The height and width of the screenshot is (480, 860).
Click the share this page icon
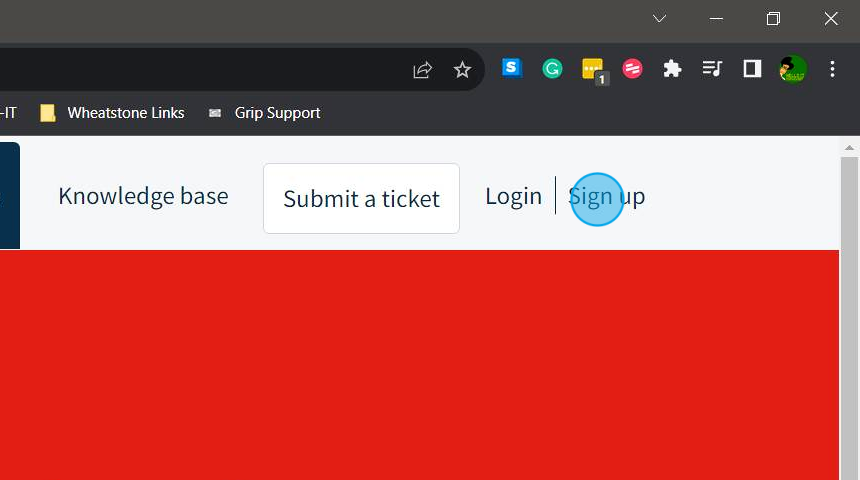pyautogui.click(x=422, y=70)
